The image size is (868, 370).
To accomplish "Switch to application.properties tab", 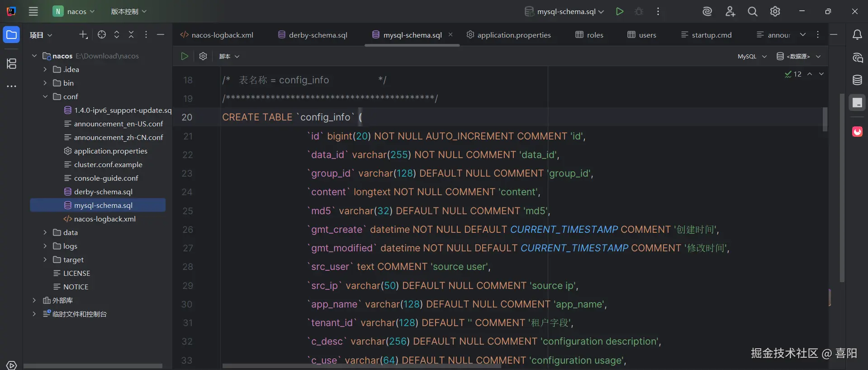I will pos(509,35).
